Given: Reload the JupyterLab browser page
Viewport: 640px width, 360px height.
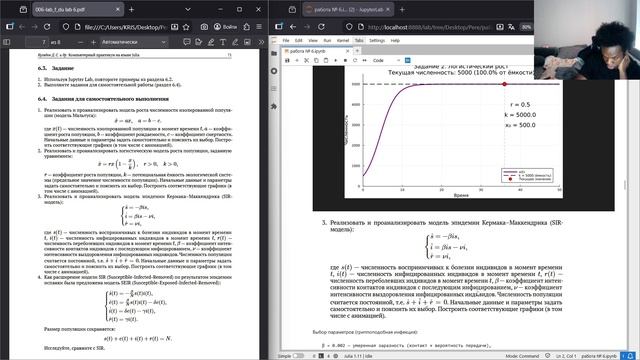Looking at the screenshot, I should point(321,27).
